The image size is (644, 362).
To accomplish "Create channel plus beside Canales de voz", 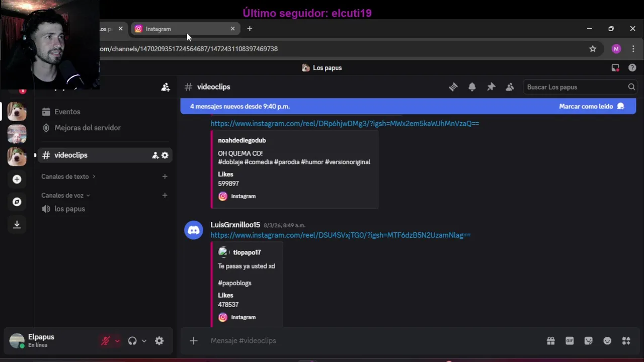I will pos(165,195).
